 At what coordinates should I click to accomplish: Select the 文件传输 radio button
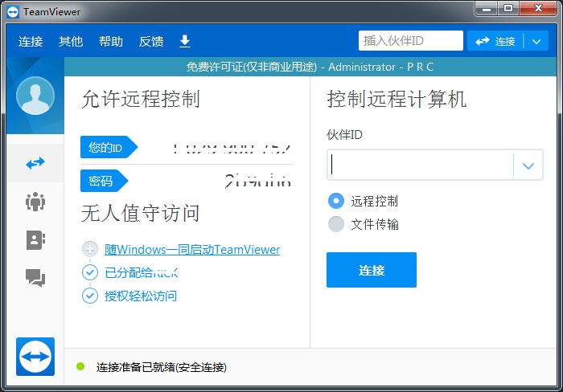click(336, 224)
